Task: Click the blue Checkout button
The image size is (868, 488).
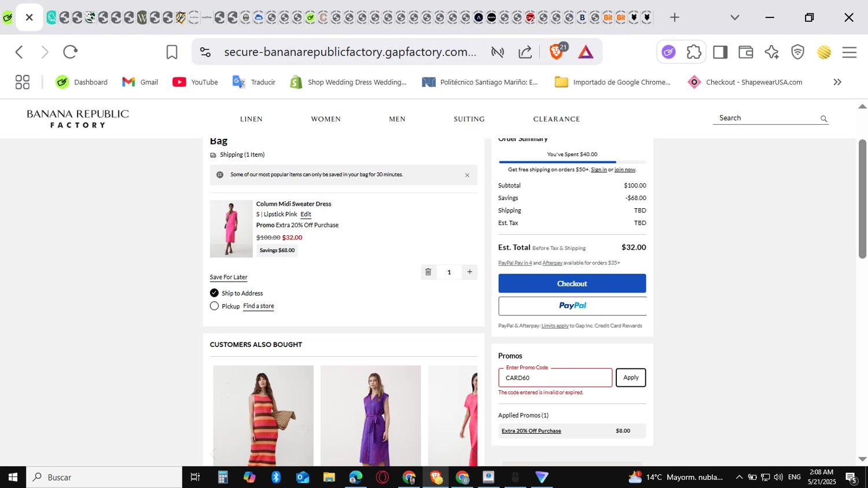Action: click(x=572, y=283)
